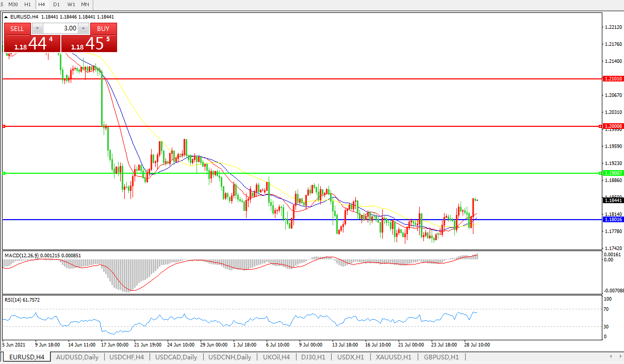Open the XAUUSD,H1 chart tab
This screenshot has width=624, height=364.
coord(393,357)
